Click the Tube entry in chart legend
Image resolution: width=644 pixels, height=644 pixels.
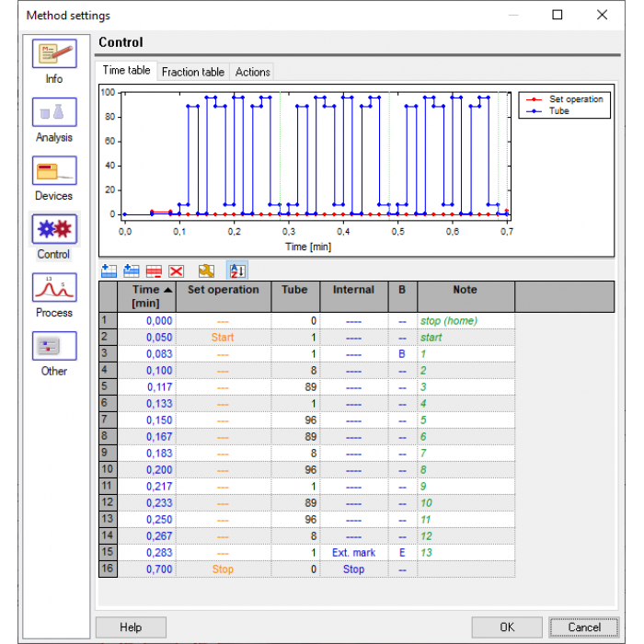point(559,111)
